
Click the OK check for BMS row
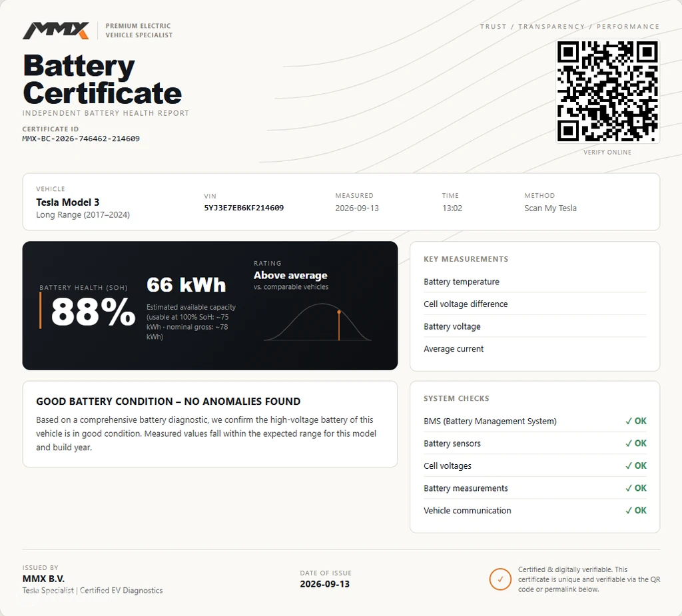coord(636,421)
